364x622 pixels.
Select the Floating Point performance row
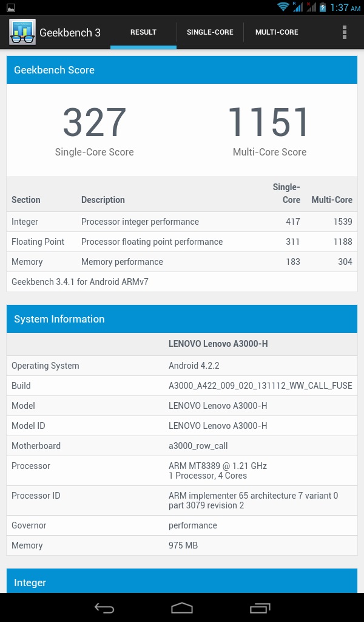coord(182,242)
